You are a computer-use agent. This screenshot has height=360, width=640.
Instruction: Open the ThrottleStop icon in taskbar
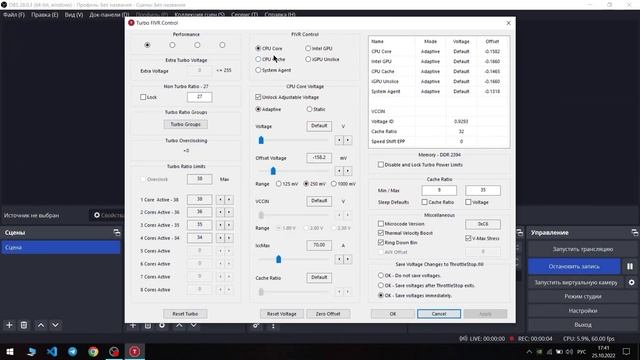click(x=134, y=351)
